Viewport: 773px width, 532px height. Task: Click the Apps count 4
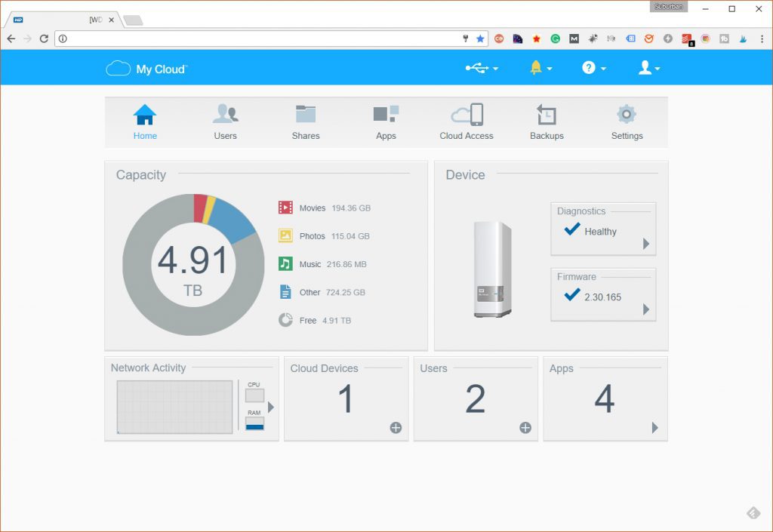click(605, 399)
